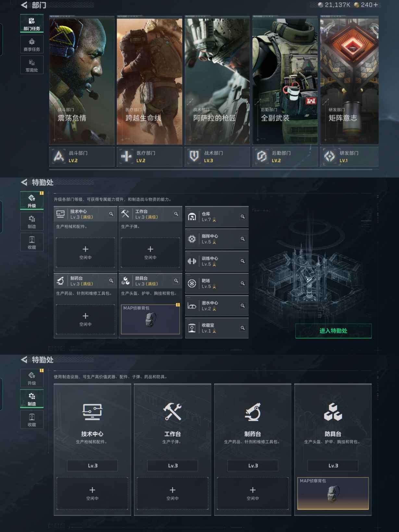Click the magnifier icon on 潜水中心 row

[x=243, y=306]
